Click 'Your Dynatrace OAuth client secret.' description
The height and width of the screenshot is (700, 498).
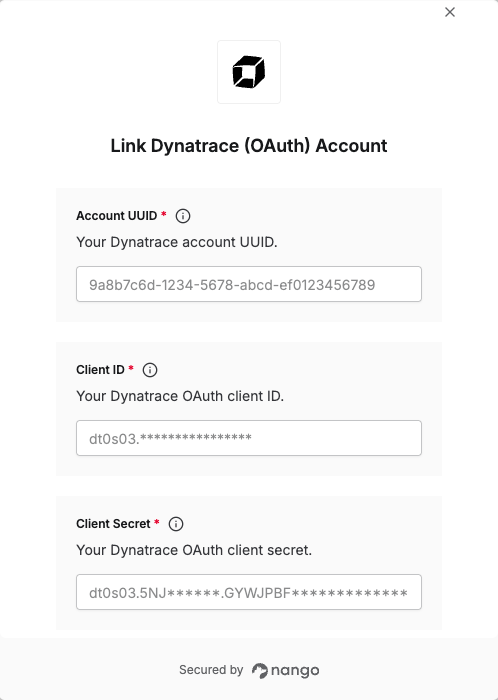tap(194, 550)
